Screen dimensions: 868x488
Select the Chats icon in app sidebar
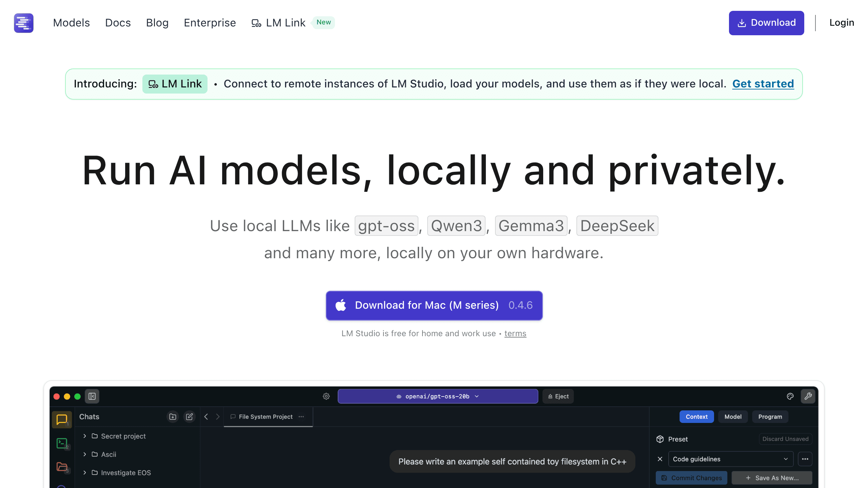coord(62,420)
